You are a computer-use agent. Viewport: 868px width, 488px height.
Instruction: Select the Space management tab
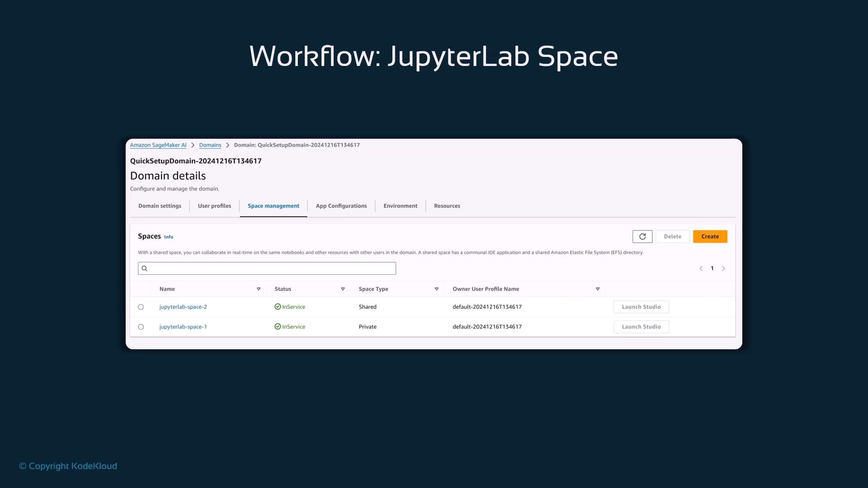tap(274, 206)
